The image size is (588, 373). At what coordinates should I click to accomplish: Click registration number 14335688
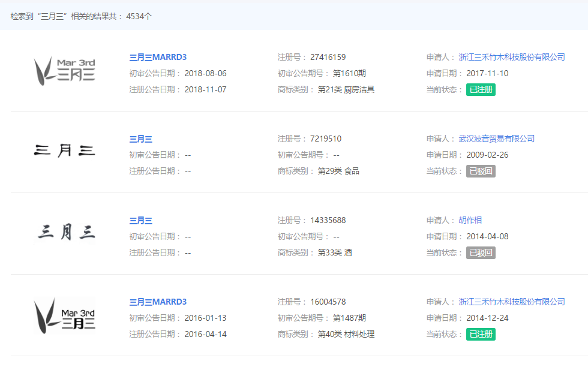tap(328, 221)
